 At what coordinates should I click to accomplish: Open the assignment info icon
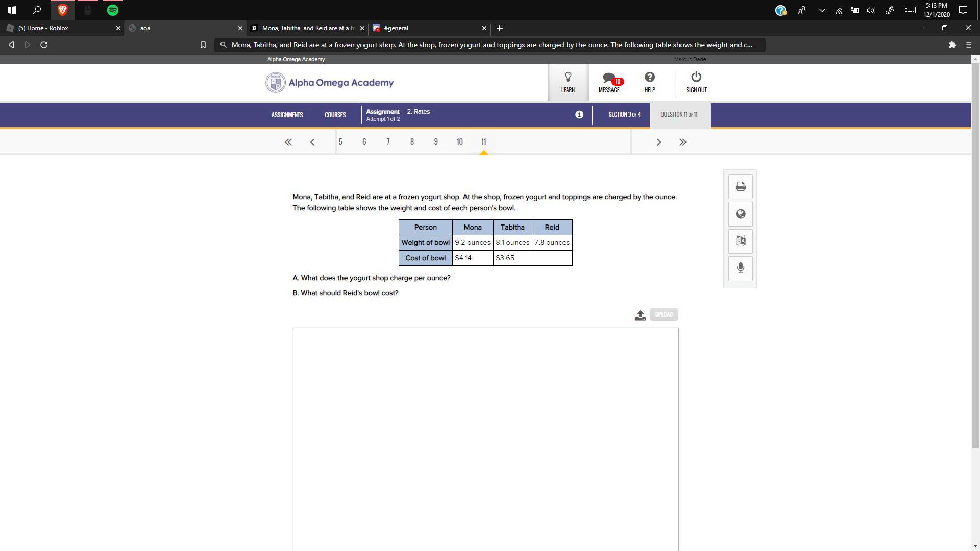pos(579,115)
